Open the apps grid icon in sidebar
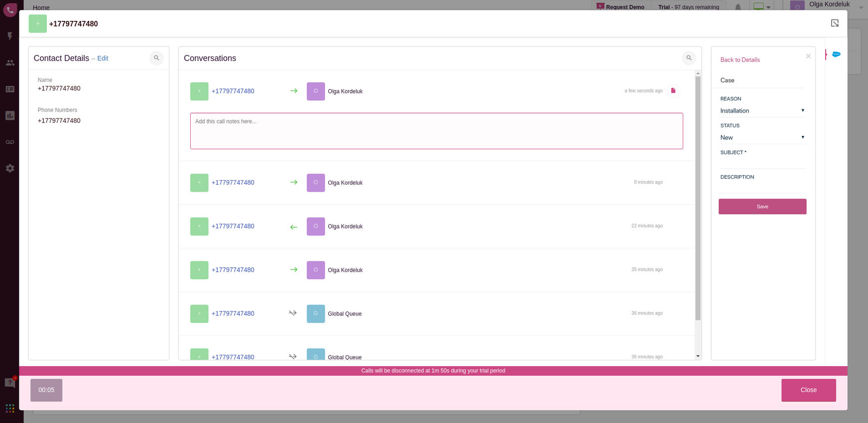Screen dimensions: 868x423 click(10, 408)
